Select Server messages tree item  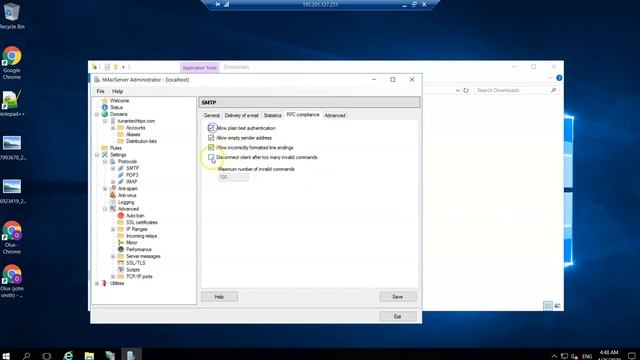click(143, 256)
